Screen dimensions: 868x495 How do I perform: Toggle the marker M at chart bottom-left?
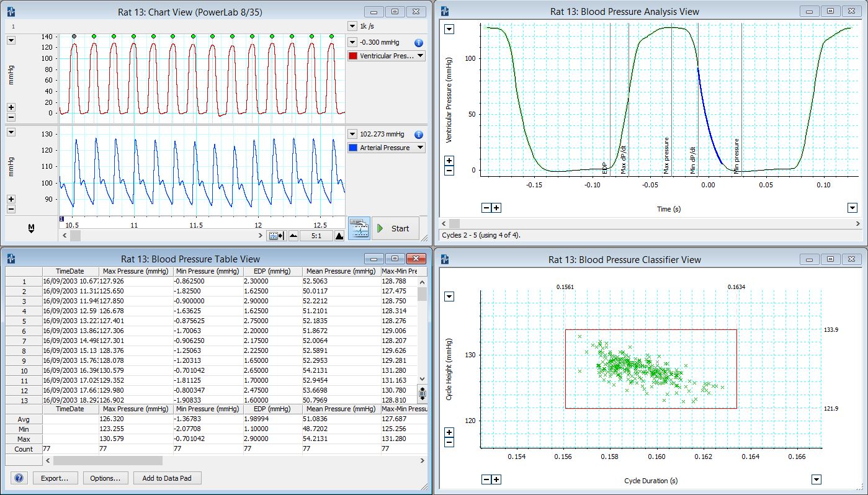tap(31, 229)
